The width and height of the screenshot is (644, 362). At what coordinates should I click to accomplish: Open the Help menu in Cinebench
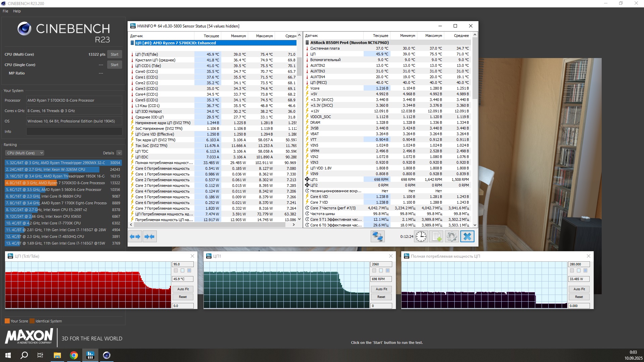(x=17, y=11)
